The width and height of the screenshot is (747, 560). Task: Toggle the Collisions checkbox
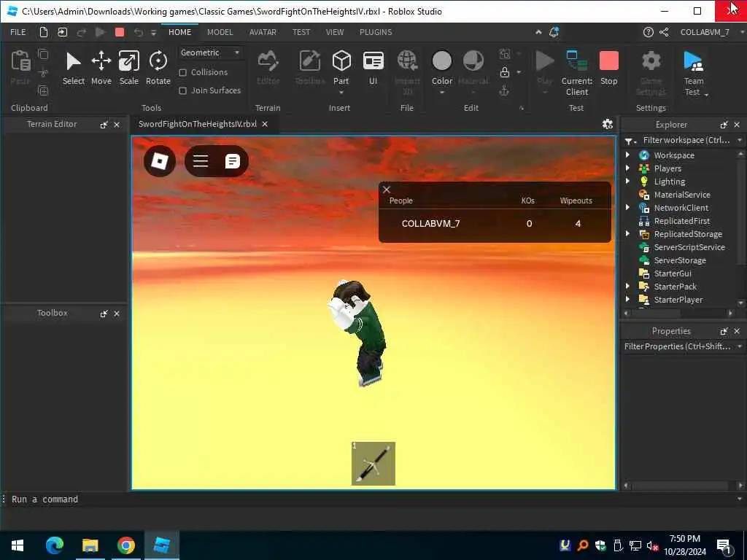coord(183,72)
